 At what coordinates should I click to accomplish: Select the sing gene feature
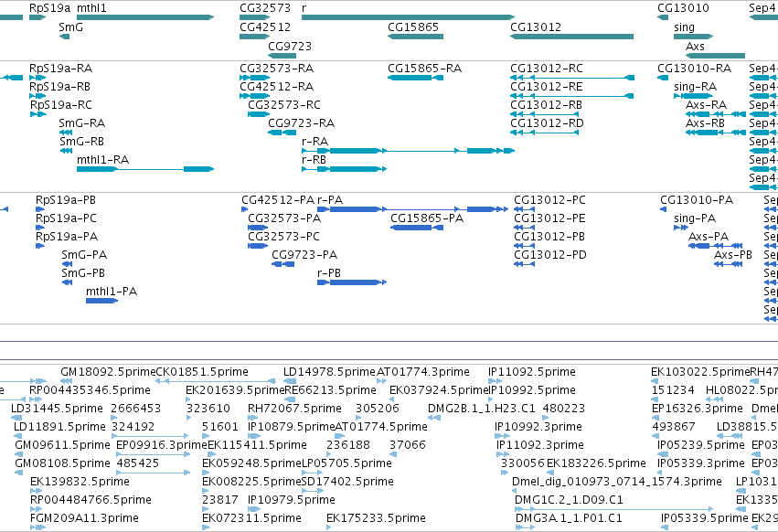pyautogui.click(x=693, y=37)
